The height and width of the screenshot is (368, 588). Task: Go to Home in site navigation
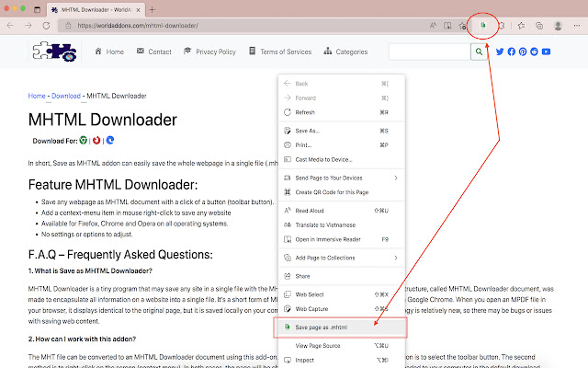click(109, 52)
